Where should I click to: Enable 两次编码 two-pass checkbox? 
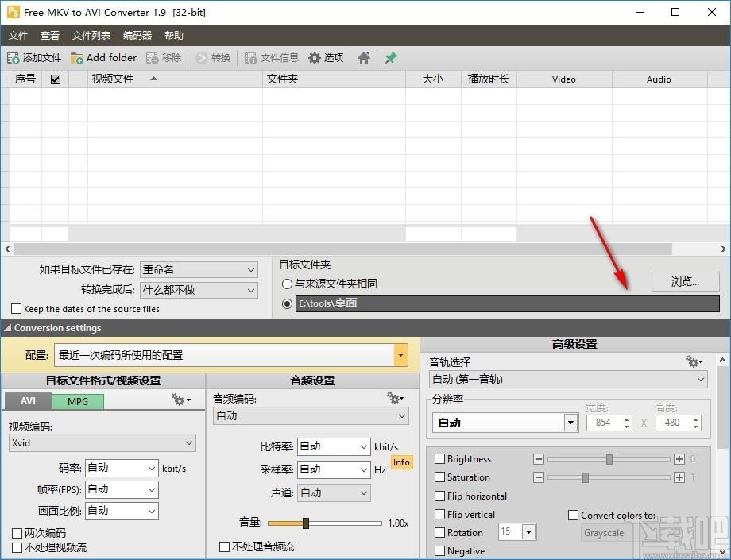pos(17,533)
